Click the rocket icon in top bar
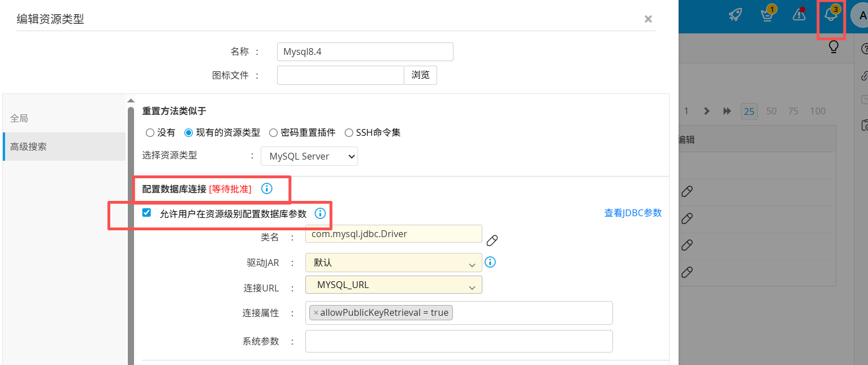This screenshot has height=365, width=868. click(735, 15)
